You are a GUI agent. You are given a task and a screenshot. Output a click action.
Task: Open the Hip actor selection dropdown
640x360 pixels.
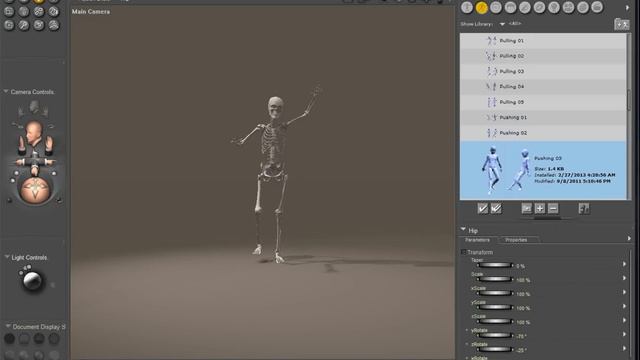463,230
